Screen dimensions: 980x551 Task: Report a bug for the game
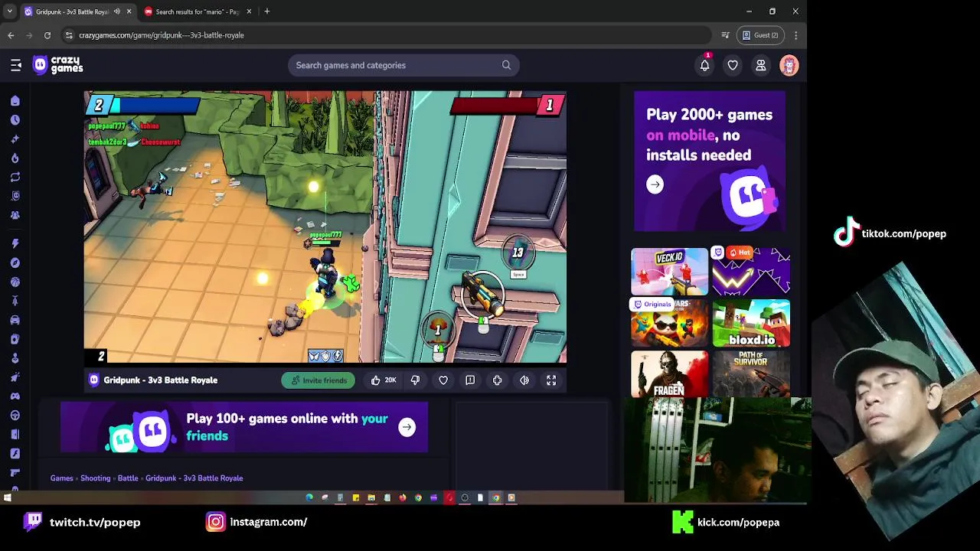tap(470, 380)
